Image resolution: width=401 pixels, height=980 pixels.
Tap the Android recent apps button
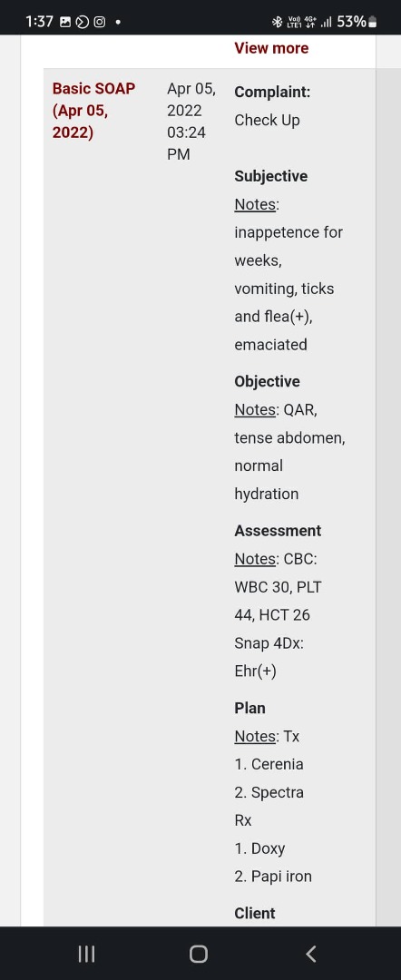coord(86,954)
